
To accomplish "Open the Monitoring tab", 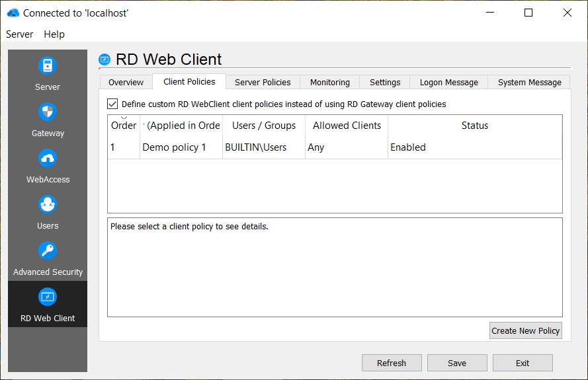I will (329, 82).
